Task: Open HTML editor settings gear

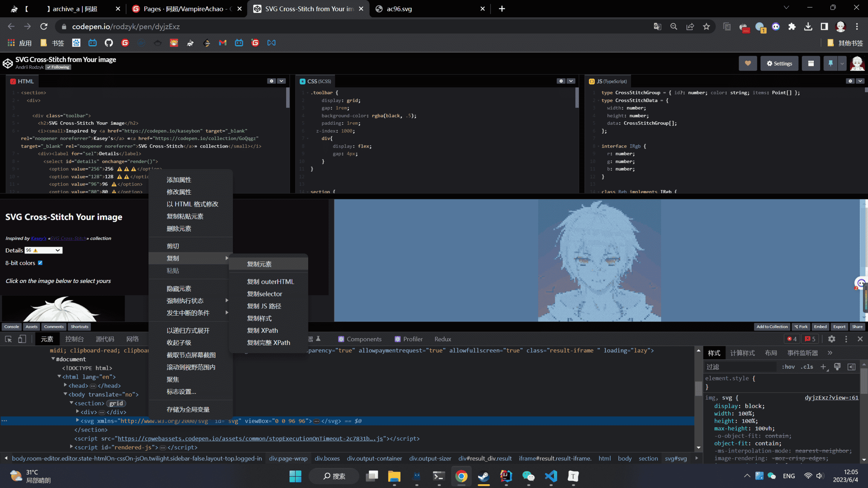Action: 271,81
